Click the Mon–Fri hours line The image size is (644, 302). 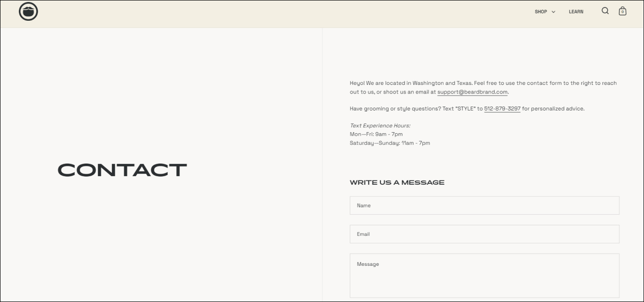click(x=376, y=134)
